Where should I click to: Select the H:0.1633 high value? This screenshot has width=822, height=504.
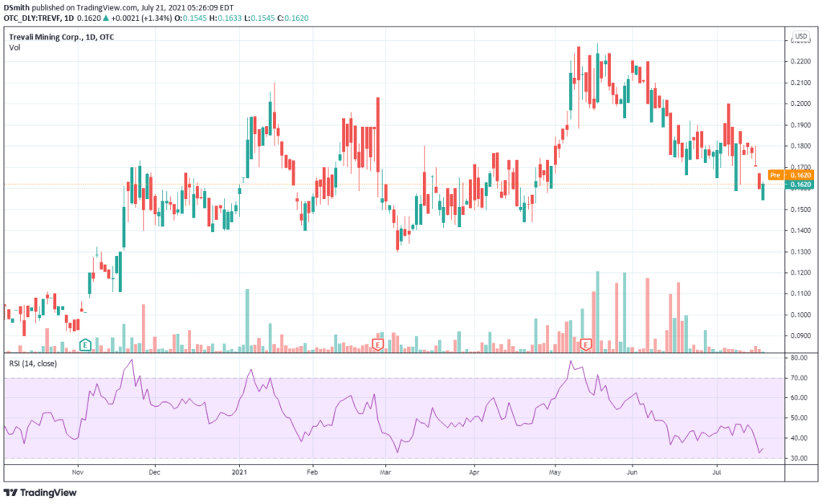(x=226, y=18)
